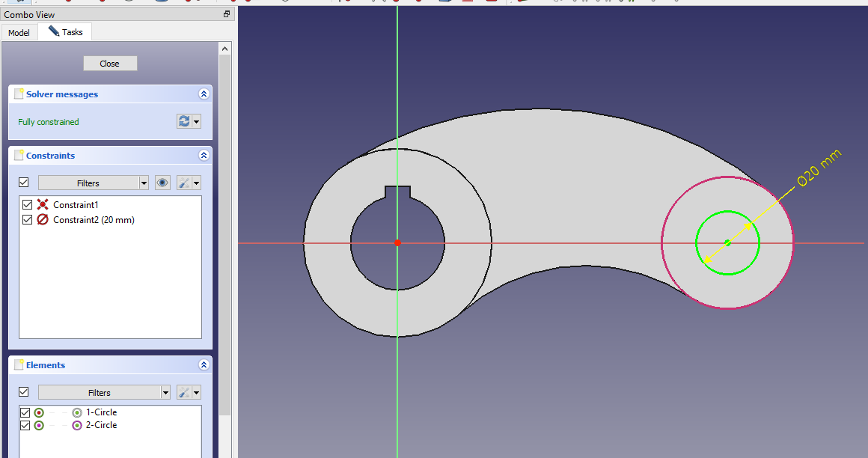Open the Elements Filters dropdown
868x458 pixels.
[165, 392]
